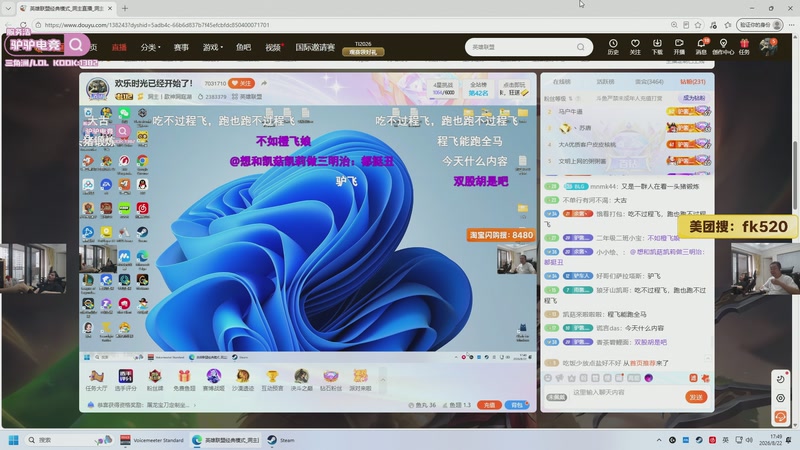Click the purple orb icon in chat toolbar
The width and height of the screenshot is (800, 450).
pos(648,378)
